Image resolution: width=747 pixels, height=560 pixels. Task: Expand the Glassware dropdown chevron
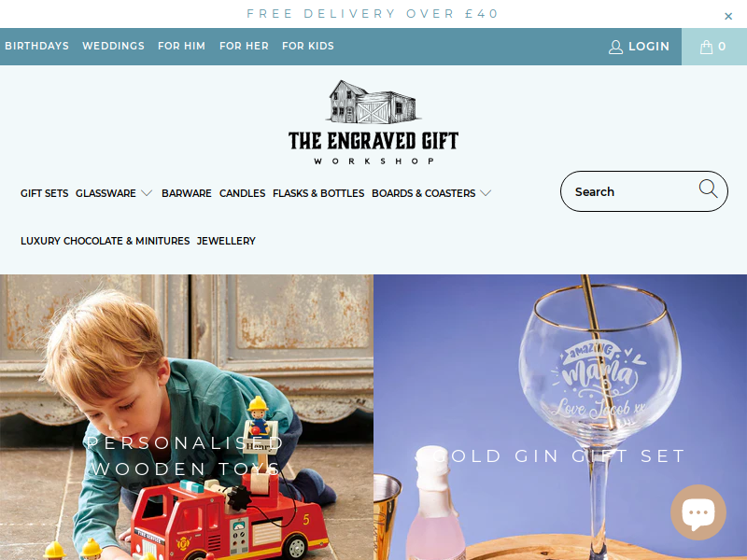147,193
